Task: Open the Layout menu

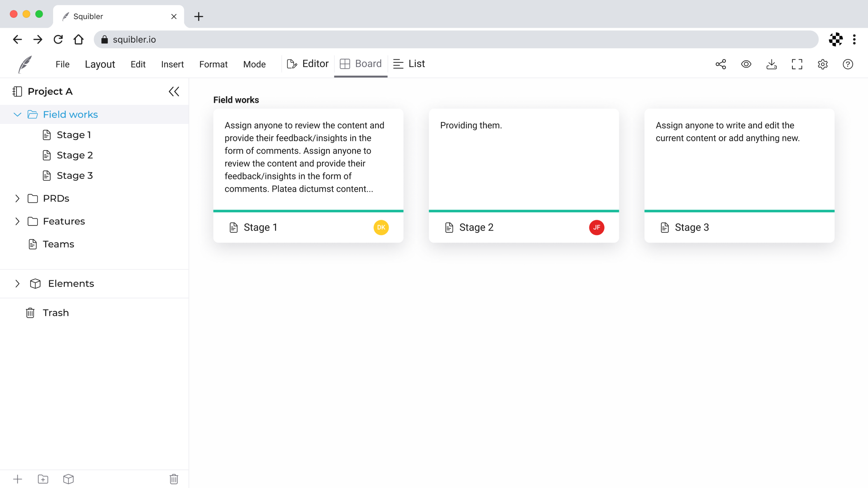Action: point(100,64)
